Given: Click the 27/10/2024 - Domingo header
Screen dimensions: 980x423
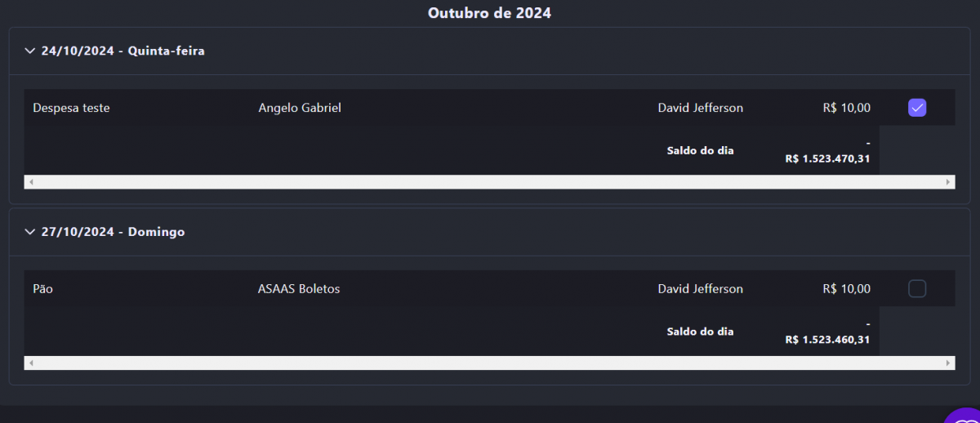Looking at the screenshot, I should tap(113, 233).
